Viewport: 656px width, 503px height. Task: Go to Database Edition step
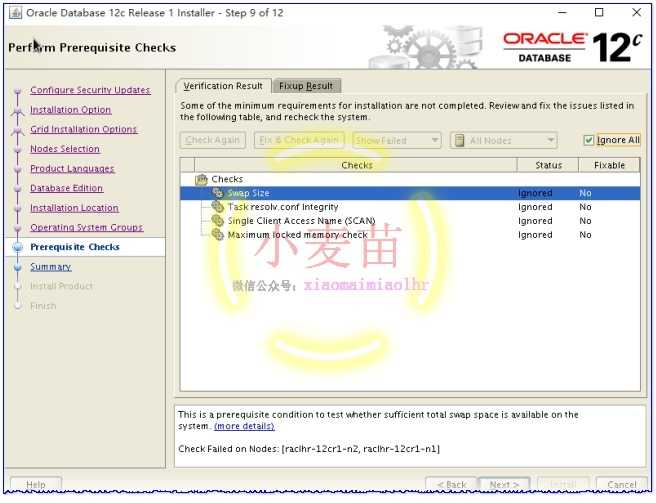(67, 188)
